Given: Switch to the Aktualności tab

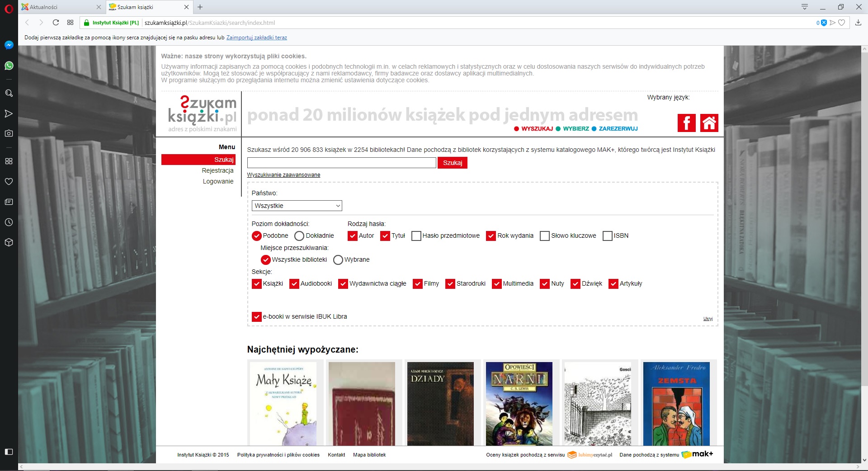Looking at the screenshot, I should [62, 7].
